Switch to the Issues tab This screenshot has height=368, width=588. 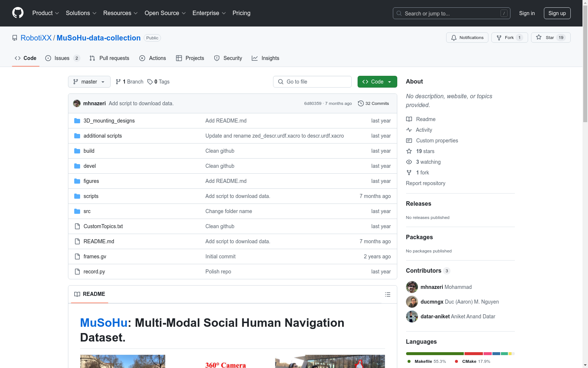(62, 58)
